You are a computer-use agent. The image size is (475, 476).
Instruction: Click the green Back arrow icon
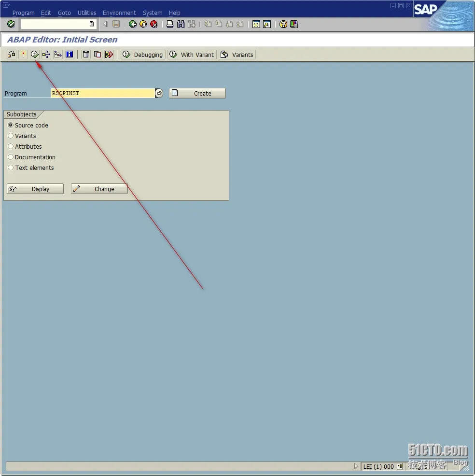[132, 24]
